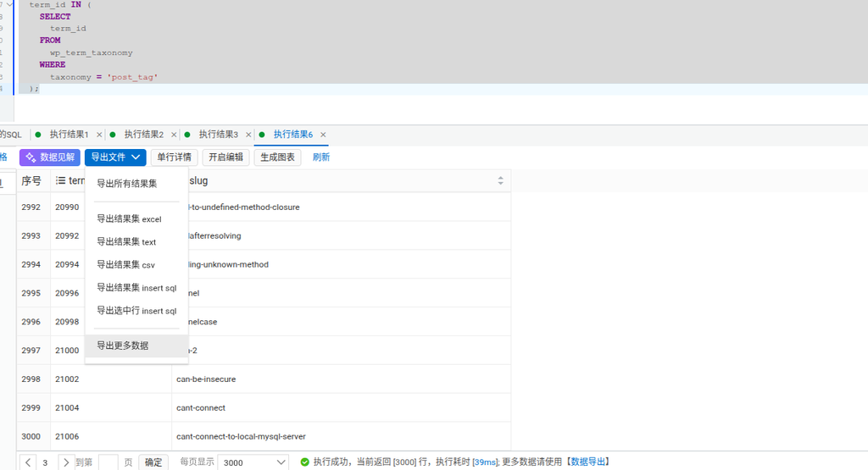The height and width of the screenshot is (470, 868).
Task: Choose 导出结果集 text option
Action: [x=136, y=241]
